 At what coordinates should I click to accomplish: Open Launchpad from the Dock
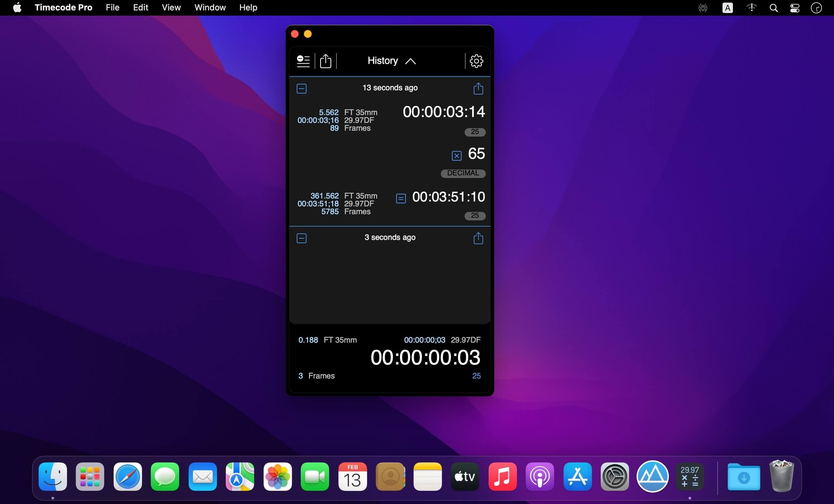tap(90, 476)
